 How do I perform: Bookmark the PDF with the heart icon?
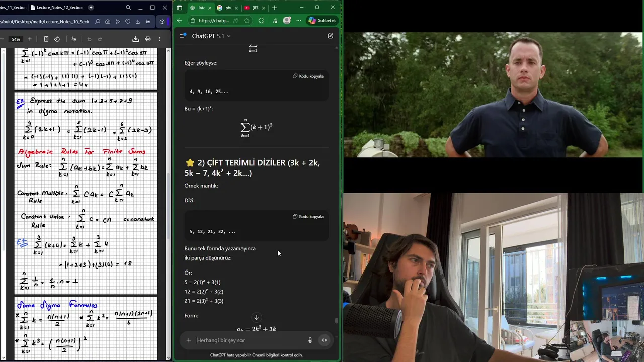pos(128,22)
